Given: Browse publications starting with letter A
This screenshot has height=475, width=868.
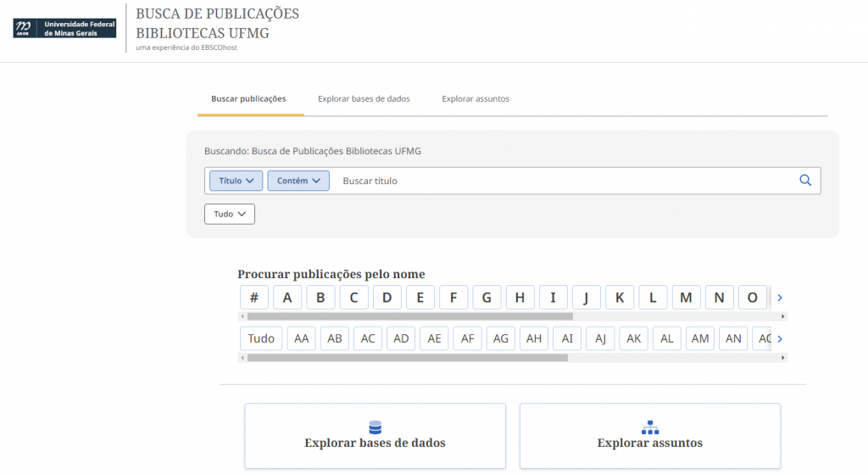Looking at the screenshot, I should click(287, 298).
